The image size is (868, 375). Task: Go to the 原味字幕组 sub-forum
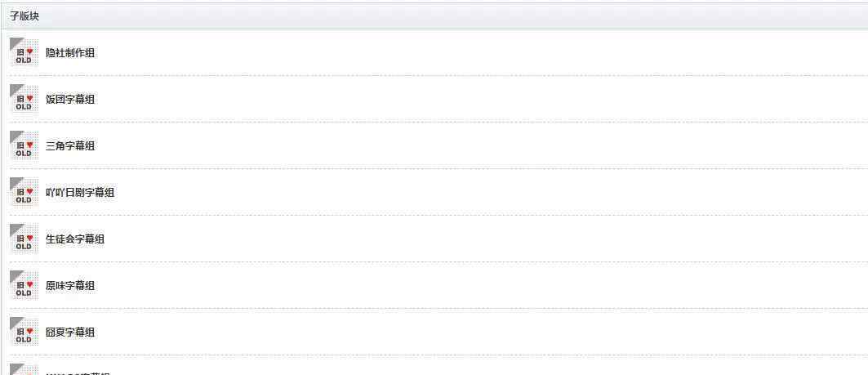(70, 286)
